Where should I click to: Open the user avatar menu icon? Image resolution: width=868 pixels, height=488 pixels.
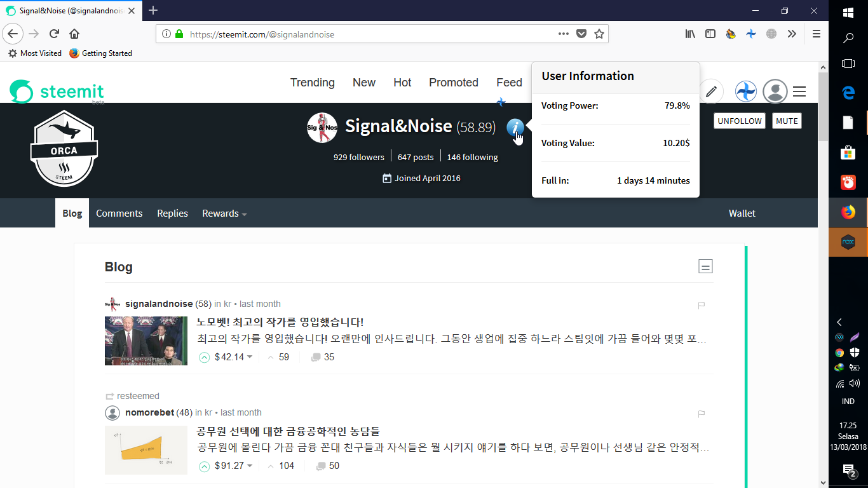[x=775, y=91]
